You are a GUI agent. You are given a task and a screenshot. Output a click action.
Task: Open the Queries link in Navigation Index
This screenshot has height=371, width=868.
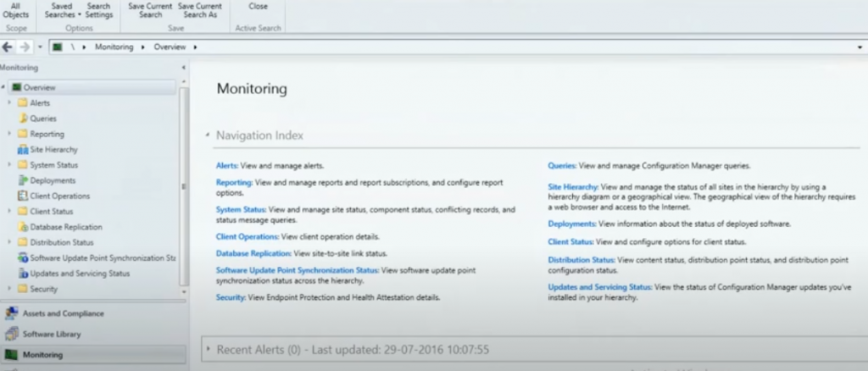(563, 165)
